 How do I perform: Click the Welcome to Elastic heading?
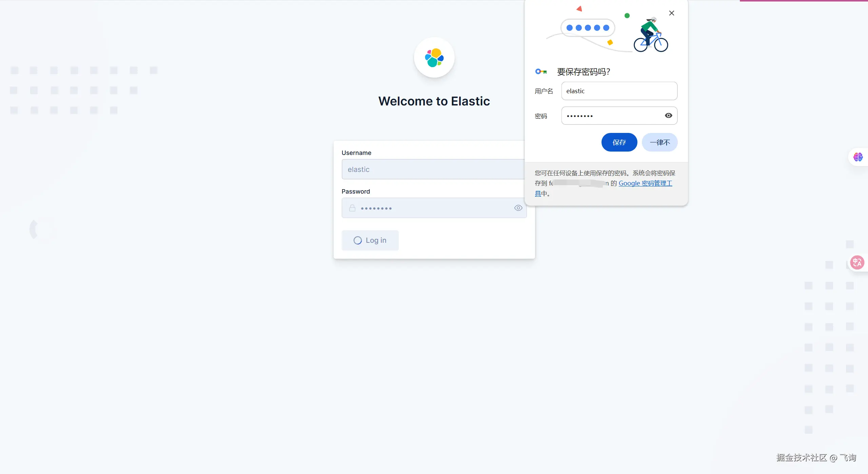tap(434, 101)
